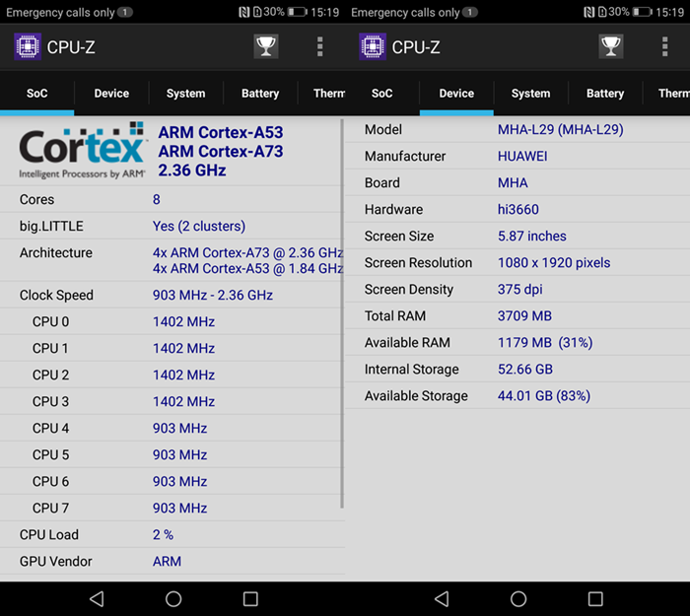Select the Cores row showing 8

pos(172,199)
